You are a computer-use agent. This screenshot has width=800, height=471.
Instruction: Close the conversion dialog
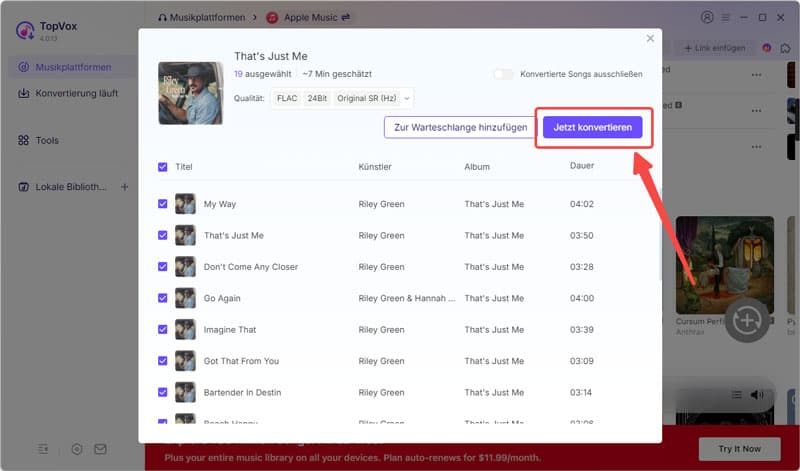point(650,38)
